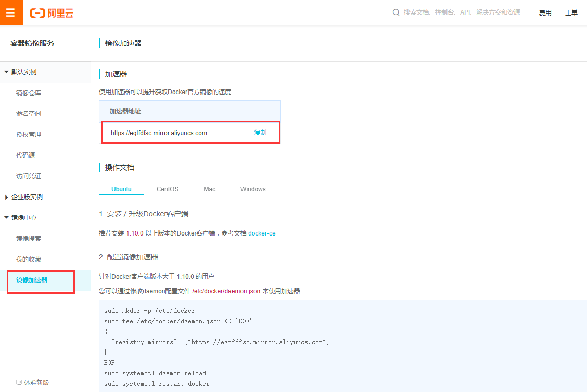Click the 'sudo mkdir -p /etc/docker' line
The image size is (587, 392).
pyautogui.click(x=149, y=310)
